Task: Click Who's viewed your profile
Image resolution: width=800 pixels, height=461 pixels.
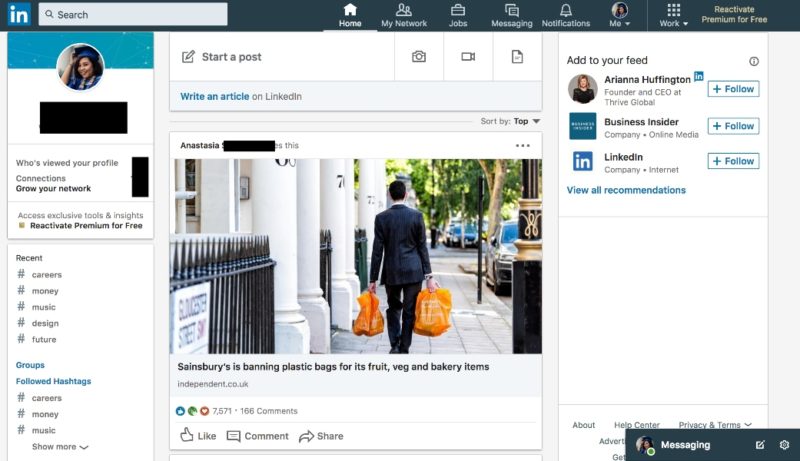Action: pyautogui.click(x=67, y=163)
